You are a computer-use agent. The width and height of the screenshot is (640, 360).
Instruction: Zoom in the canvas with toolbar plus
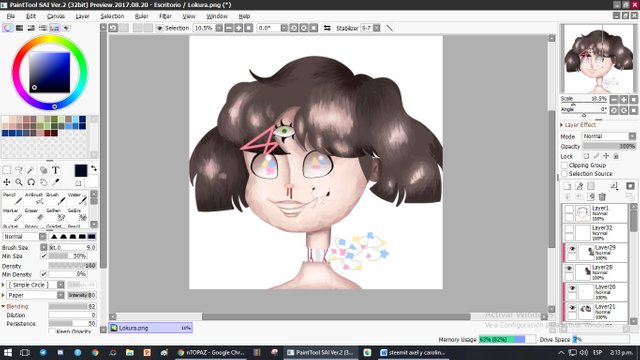pos(239,28)
